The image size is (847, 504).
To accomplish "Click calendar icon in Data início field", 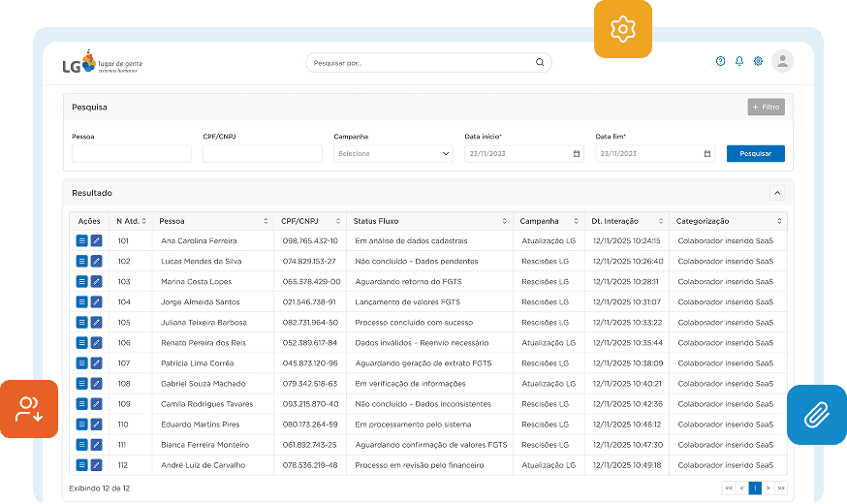I will (576, 153).
